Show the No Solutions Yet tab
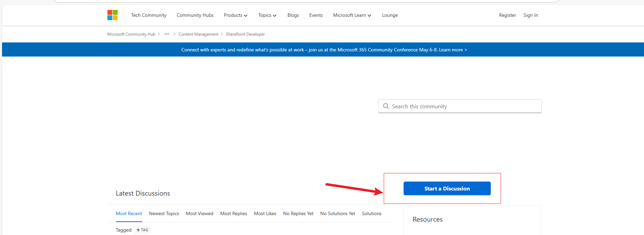This screenshot has width=644, height=235. [338, 213]
